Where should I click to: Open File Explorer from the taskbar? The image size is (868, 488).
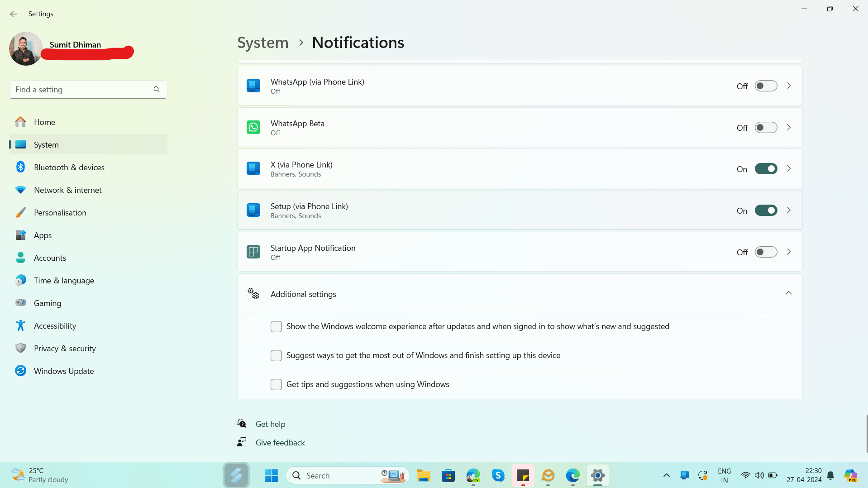point(424,475)
